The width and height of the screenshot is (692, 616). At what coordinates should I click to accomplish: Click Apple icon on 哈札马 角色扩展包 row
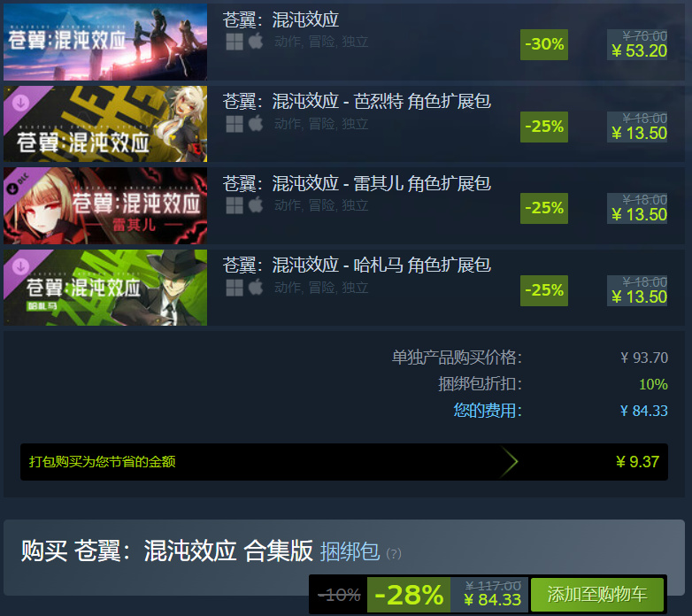[x=256, y=288]
